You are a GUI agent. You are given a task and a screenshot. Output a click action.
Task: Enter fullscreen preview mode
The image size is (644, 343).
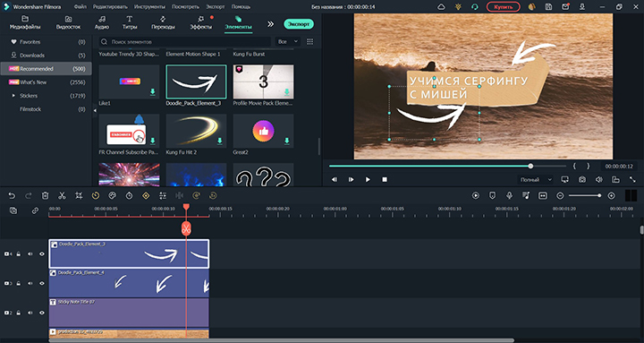pos(632,180)
